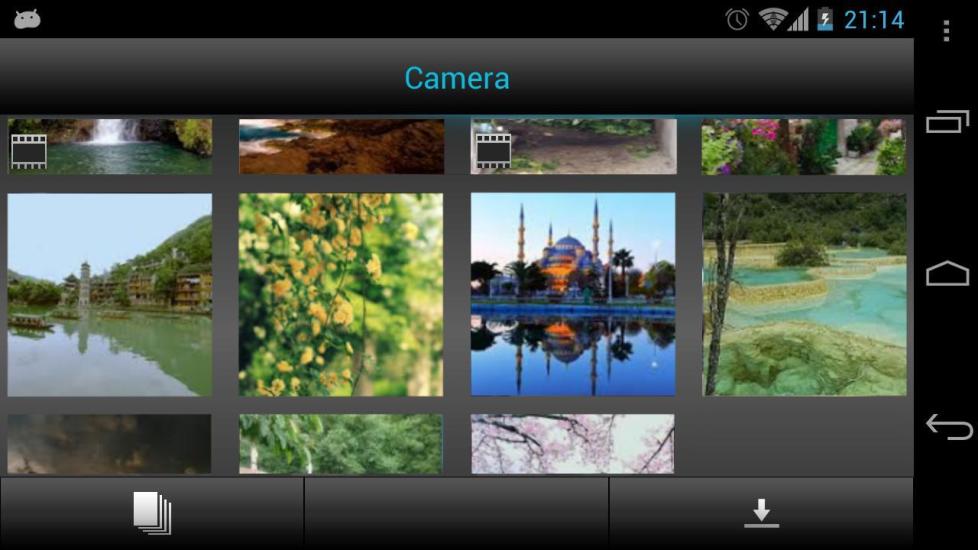Select the yellow flowers photo

[x=341, y=294]
